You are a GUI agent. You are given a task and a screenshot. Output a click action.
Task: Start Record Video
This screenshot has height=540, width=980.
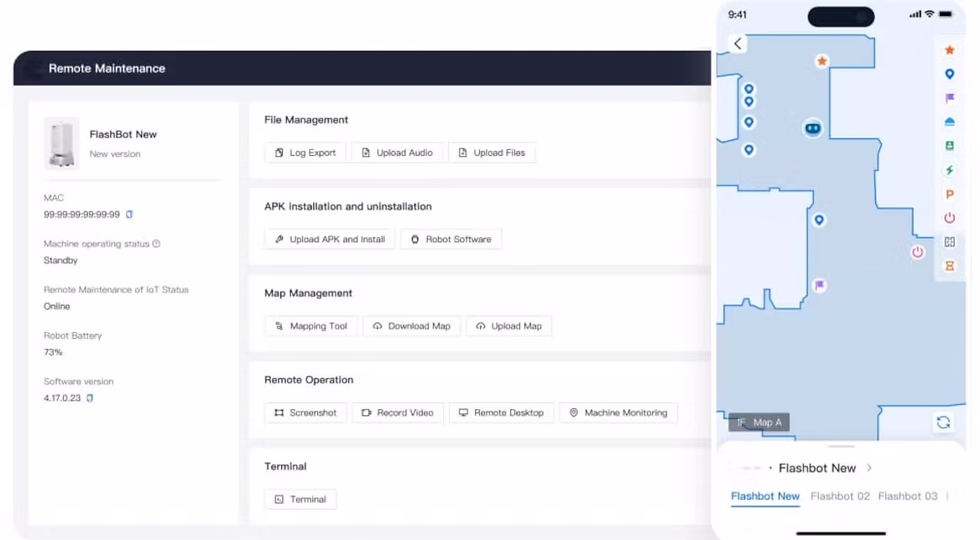coord(398,413)
